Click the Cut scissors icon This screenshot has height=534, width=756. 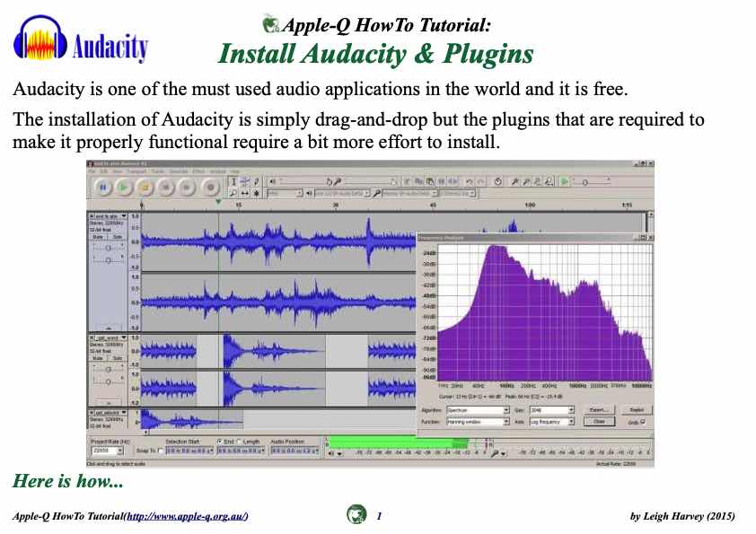pos(408,181)
